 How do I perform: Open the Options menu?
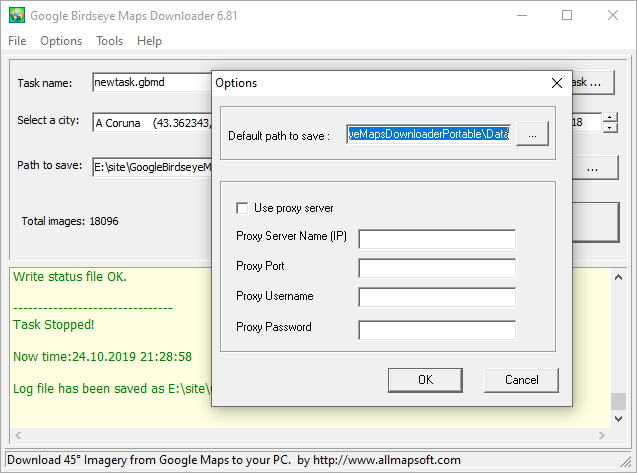[x=61, y=41]
